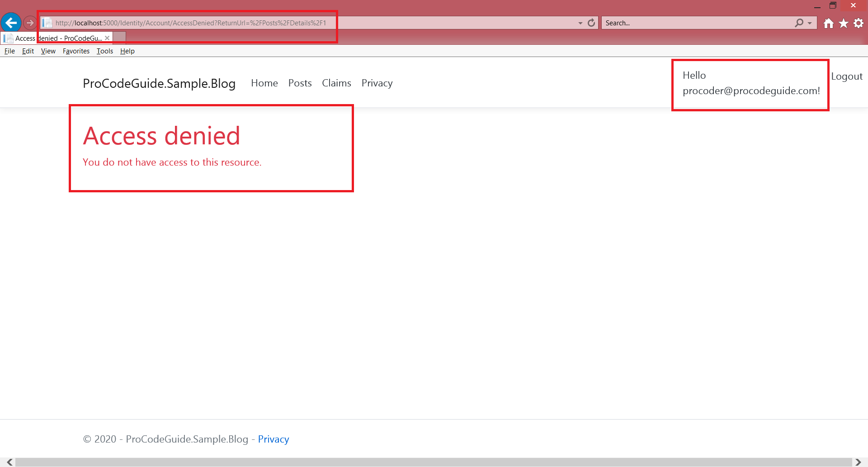Open the Favorites menu

76,51
